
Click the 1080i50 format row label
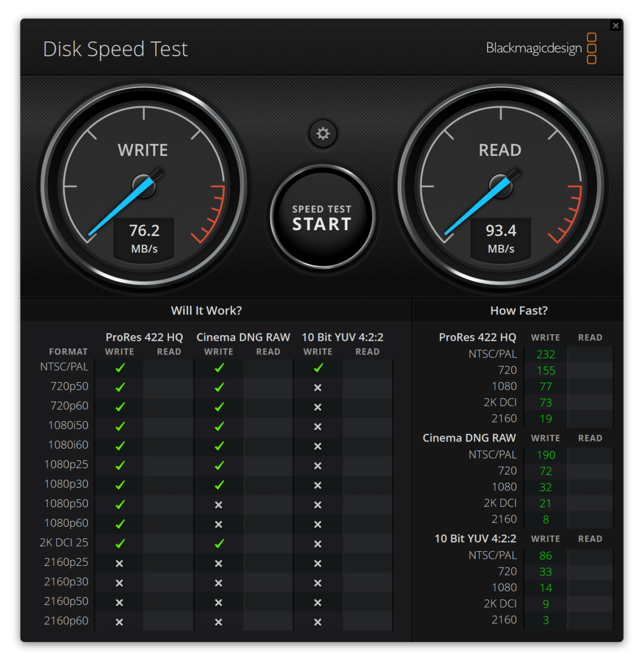(x=68, y=426)
